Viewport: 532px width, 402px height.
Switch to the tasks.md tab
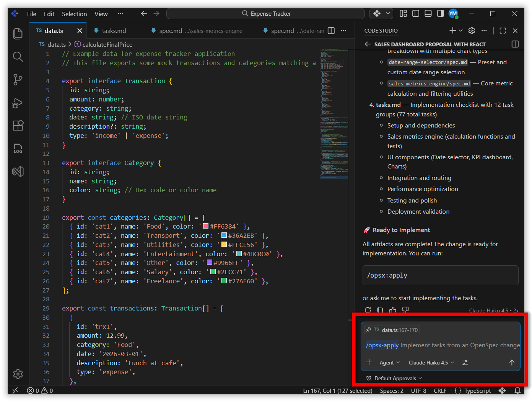coord(114,31)
